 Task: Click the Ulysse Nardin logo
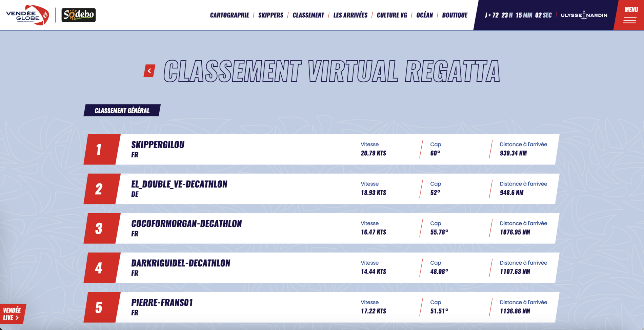(584, 15)
